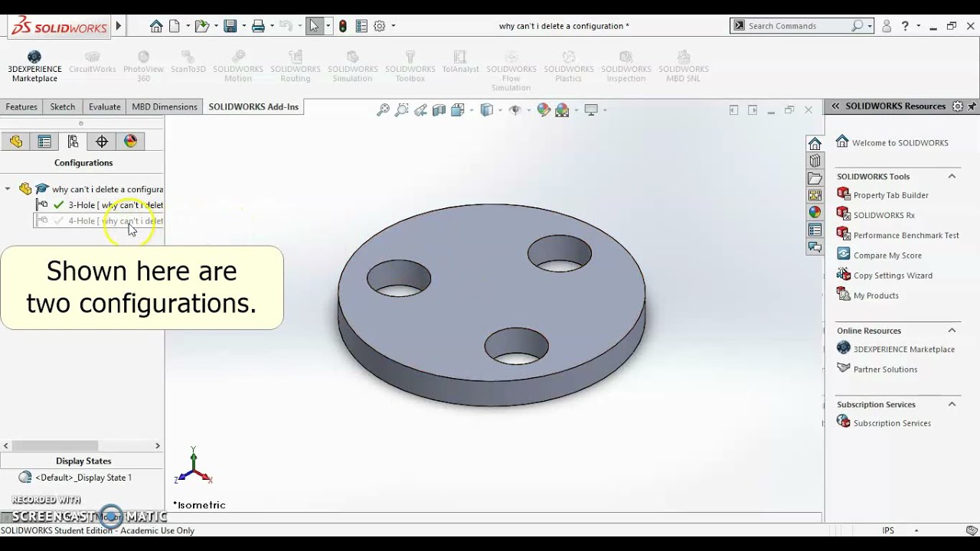
Task: Open View Palette in task pane
Action: [x=815, y=195]
